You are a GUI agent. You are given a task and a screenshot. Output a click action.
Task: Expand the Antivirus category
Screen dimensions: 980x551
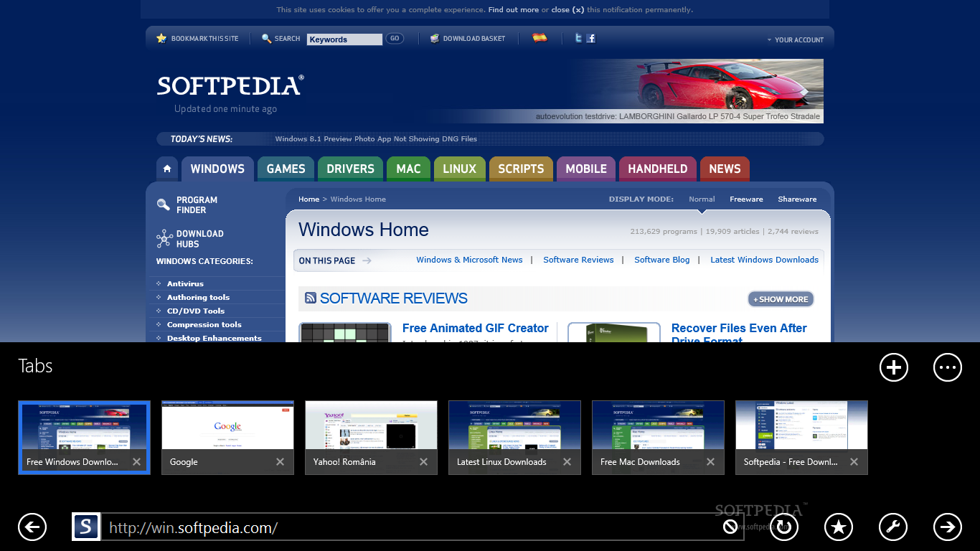tap(187, 283)
